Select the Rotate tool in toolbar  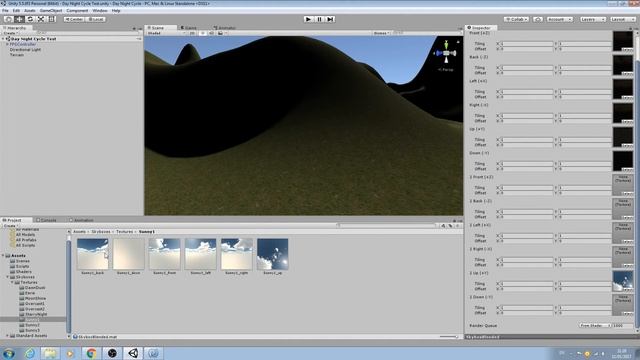point(30,19)
